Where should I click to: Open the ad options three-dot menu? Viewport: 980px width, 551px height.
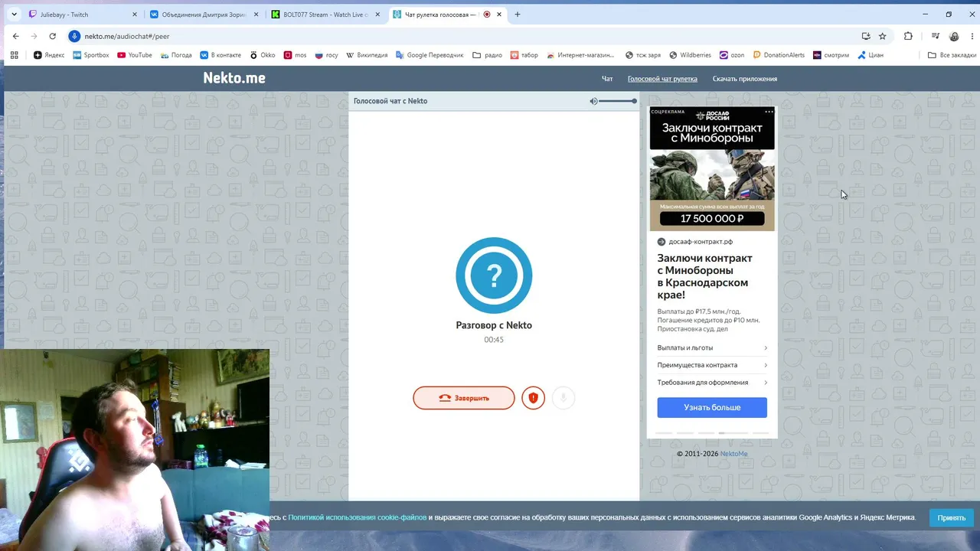coord(769,112)
